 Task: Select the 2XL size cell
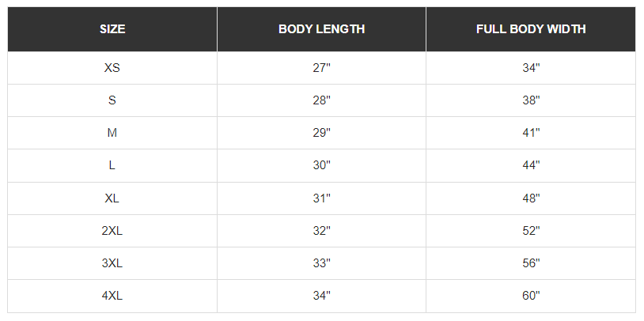click(x=112, y=231)
